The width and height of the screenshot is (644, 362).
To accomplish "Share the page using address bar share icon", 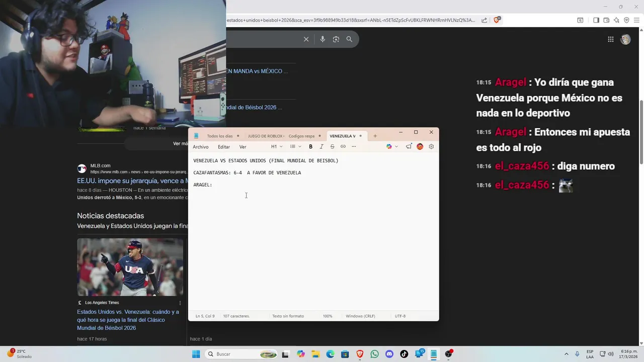I will pyautogui.click(x=484, y=20).
